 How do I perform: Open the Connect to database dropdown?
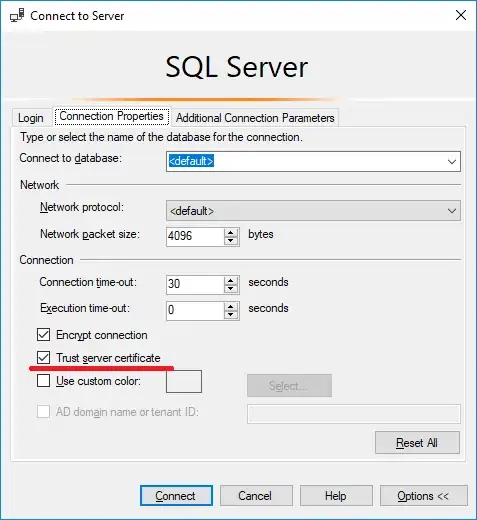tap(313, 161)
